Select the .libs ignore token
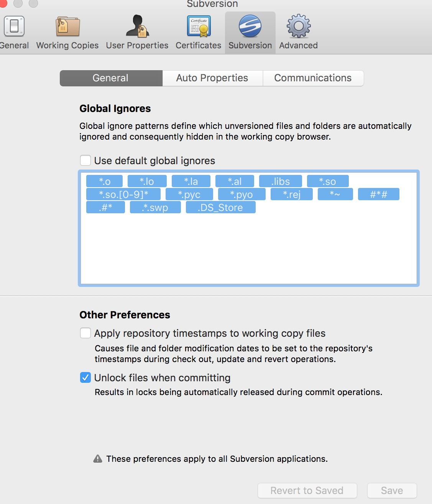Image resolution: width=432 pixels, height=504 pixels. [x=281, y=181]
